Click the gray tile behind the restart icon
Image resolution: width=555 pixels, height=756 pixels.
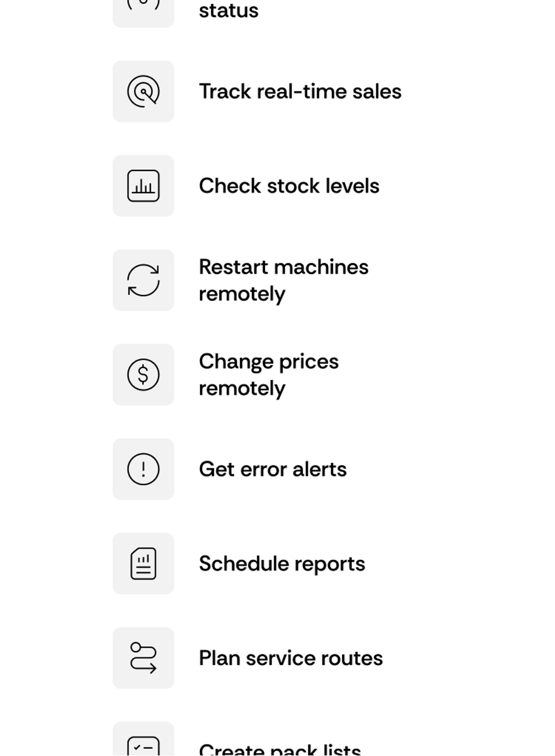pyautogui.click(x=143, y=280)
